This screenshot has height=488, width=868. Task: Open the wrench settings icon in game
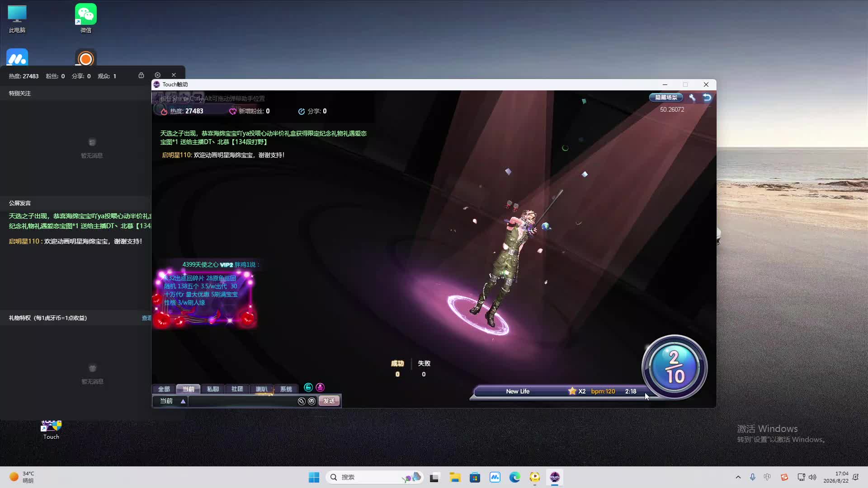(x=692, y=98)
